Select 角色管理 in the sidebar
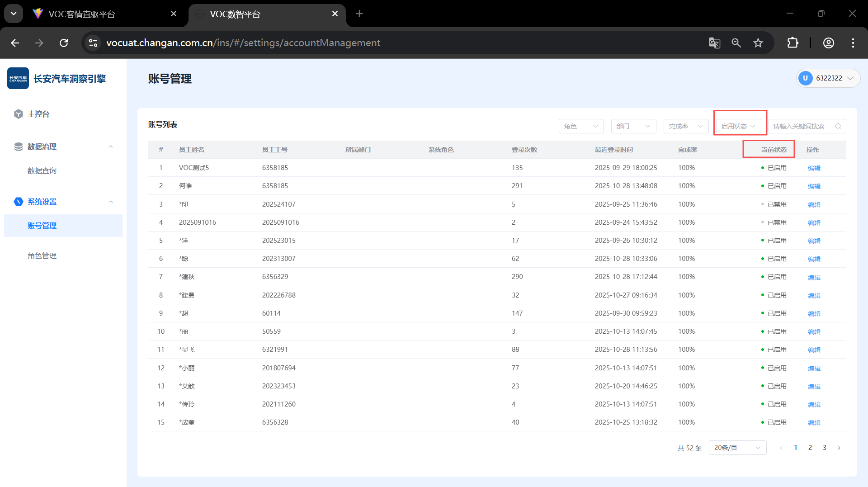 point(42,255)
